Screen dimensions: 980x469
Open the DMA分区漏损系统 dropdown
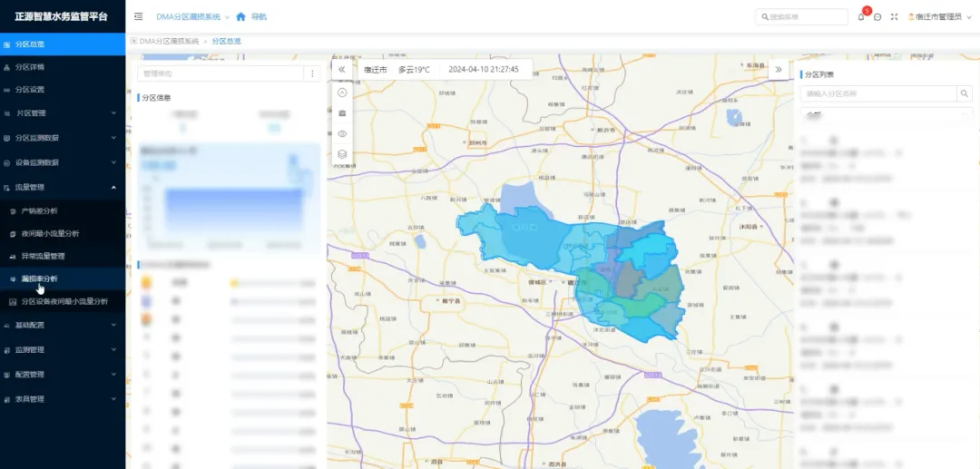point(191,16)
